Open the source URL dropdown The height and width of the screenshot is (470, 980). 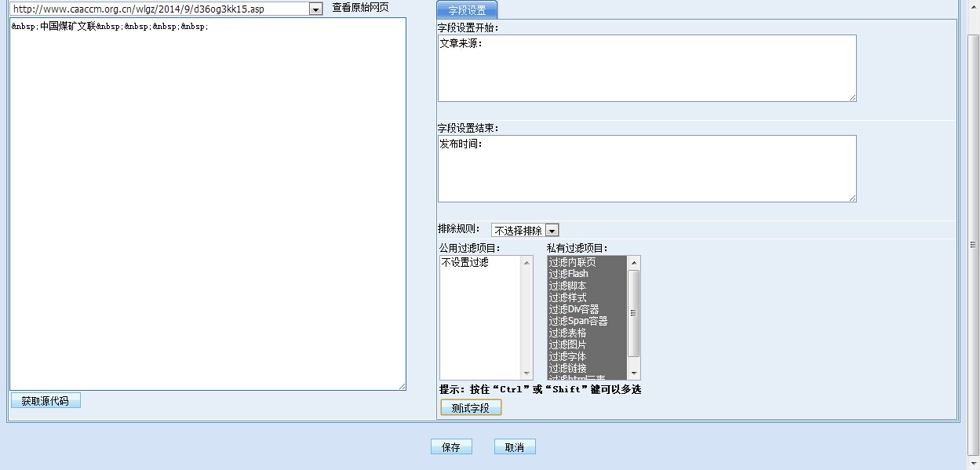(x=315, y=9)
